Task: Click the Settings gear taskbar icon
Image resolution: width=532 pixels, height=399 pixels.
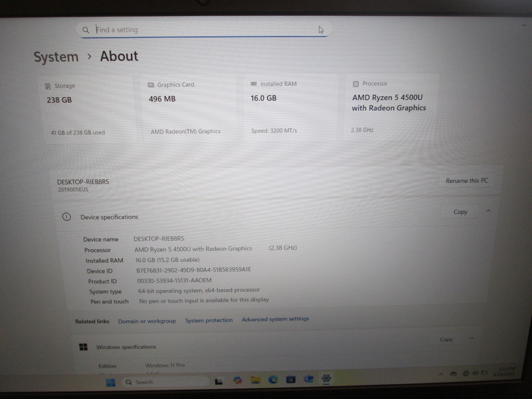Action: pyautogui.click(x=326, y=378)
